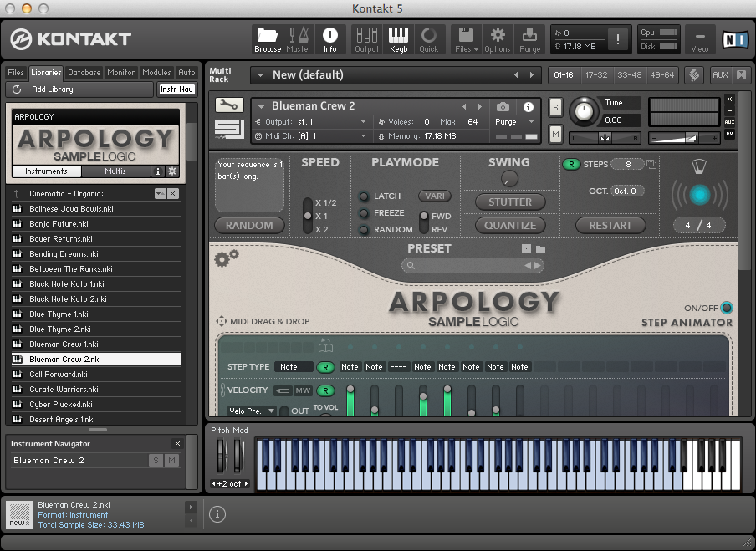756x551 pixels.
Task: Adjust the instrument volume slider
Action: (684, 138)
